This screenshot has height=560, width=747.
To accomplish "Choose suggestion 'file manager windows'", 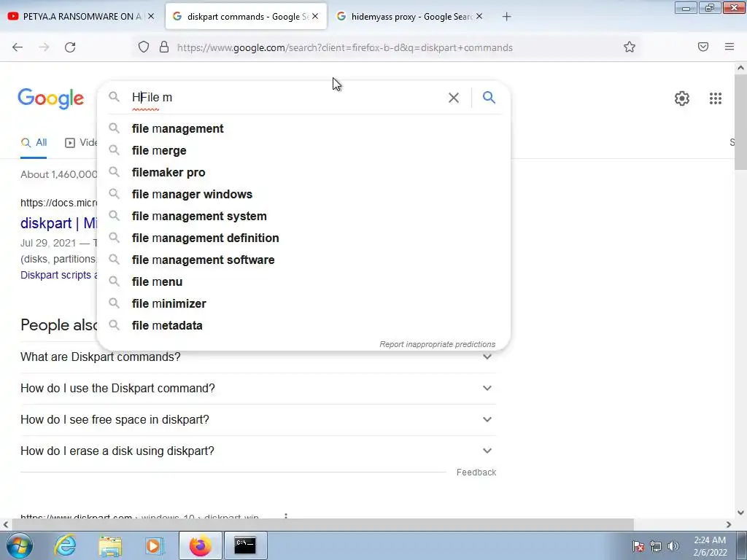I will [303, 194].
